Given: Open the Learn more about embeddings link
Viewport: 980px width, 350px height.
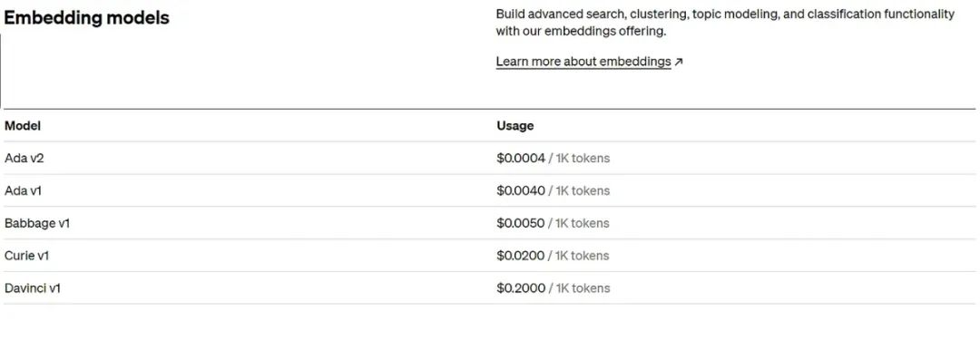Looking at the screenshot, I should [583, 62].
